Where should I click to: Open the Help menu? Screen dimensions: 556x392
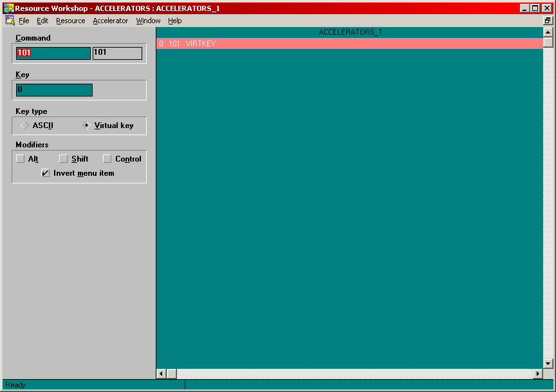tap(174, 21)
